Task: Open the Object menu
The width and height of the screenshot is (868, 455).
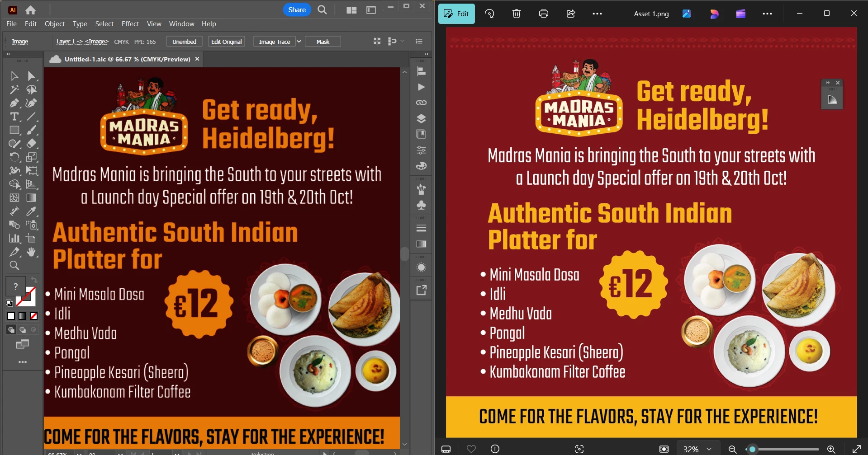Action: [55, 24]
